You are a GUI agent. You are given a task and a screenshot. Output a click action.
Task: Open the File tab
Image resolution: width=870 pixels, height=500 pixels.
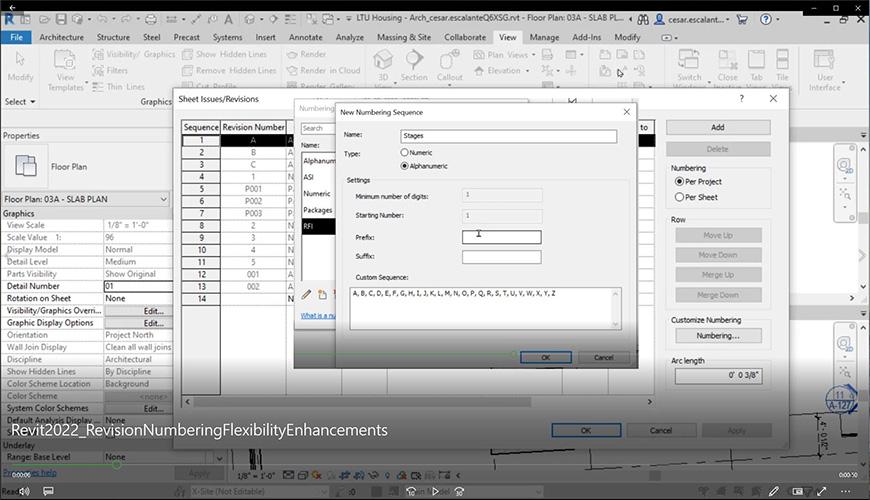tap(16, 37)
